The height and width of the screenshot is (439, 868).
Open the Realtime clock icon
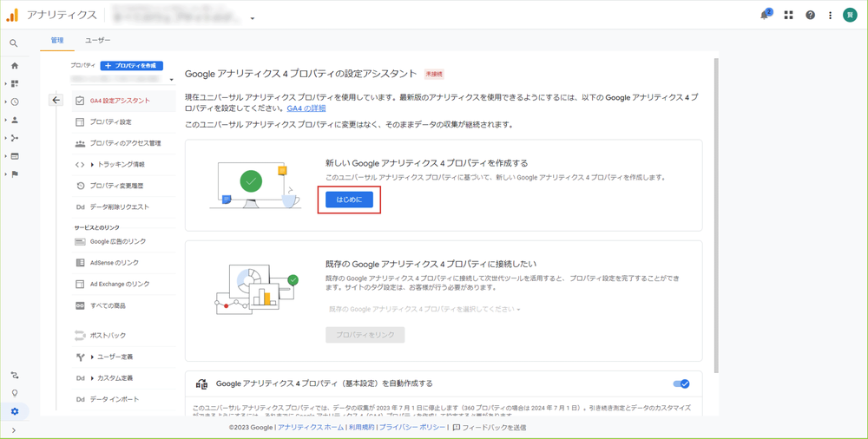click(x=15, y=102)
